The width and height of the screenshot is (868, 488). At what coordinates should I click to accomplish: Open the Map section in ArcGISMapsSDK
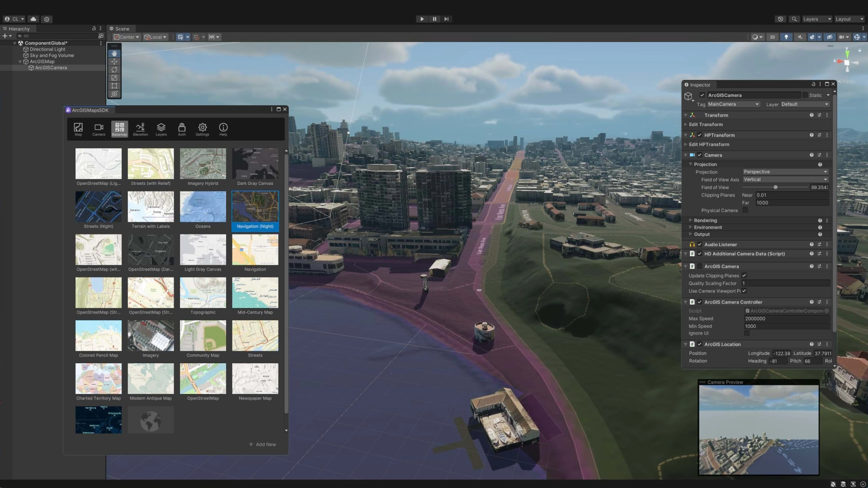[78, 129]
